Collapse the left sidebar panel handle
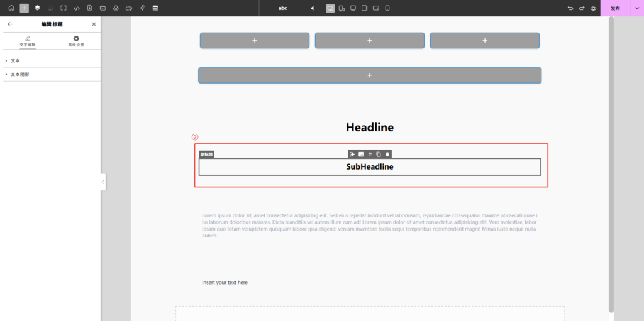 [103, 182]
